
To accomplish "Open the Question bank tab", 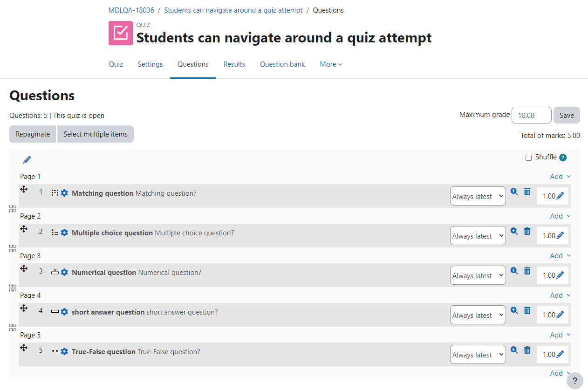I will point(282,64).
